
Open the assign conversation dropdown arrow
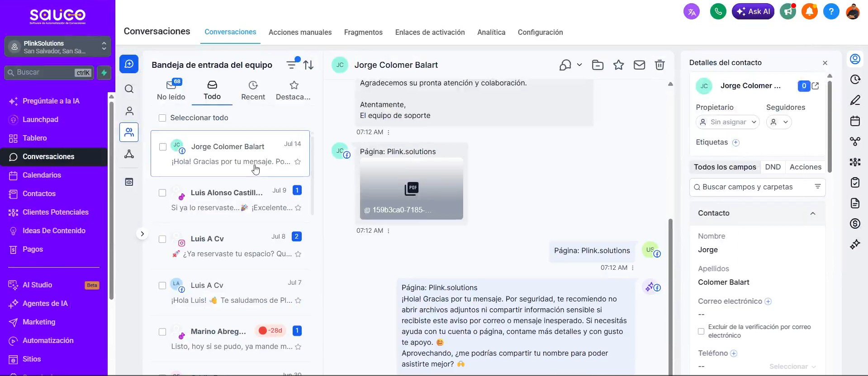pos(579,65)
